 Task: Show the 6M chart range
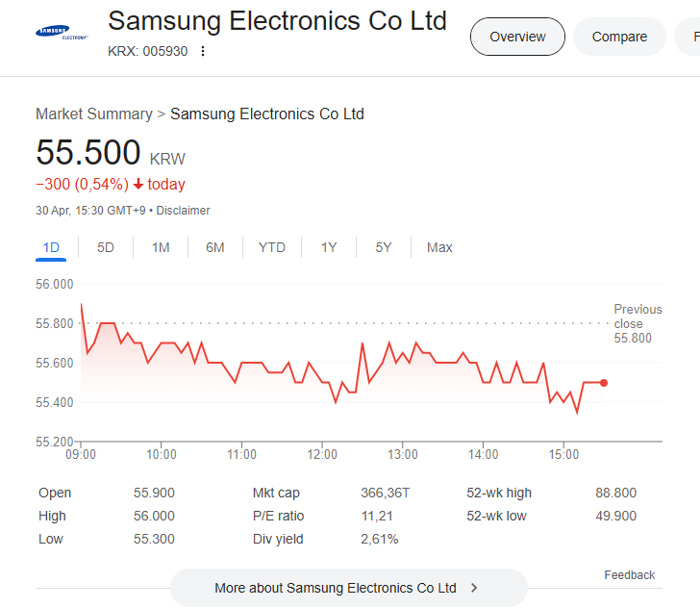215,247
